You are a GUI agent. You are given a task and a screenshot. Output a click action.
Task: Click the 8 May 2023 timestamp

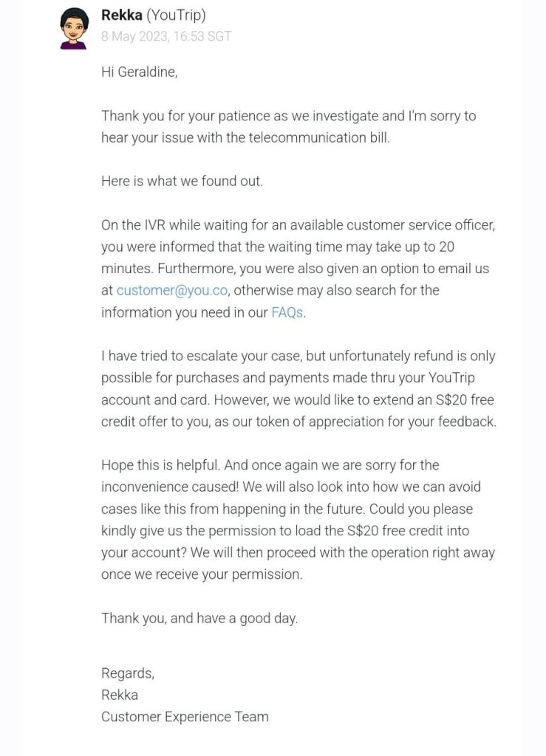point(166,36)
